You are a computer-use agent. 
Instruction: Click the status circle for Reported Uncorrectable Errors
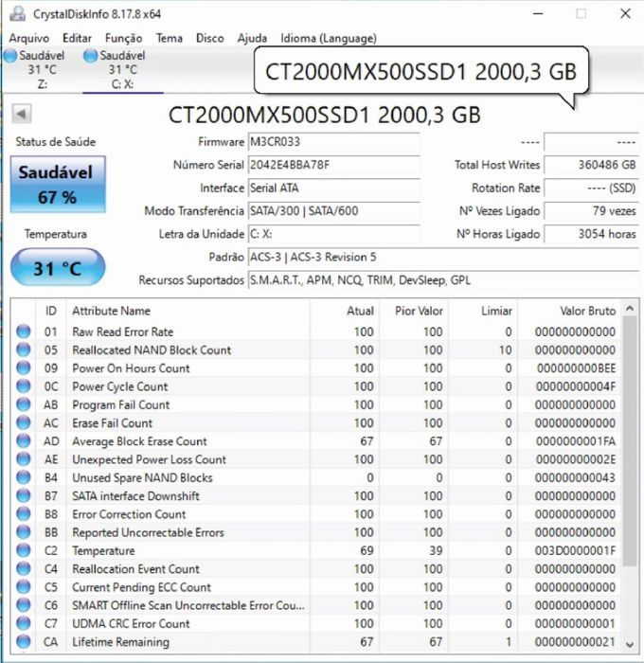24,532
